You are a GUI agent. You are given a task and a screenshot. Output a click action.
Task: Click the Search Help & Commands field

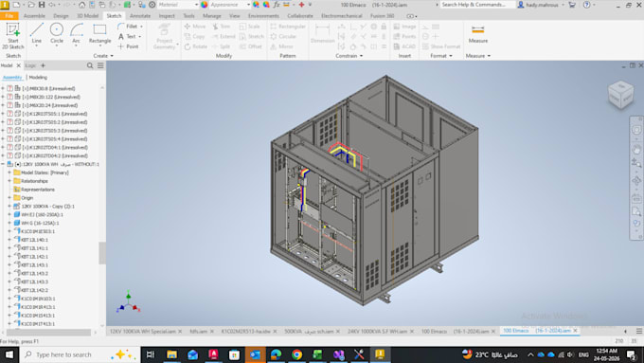pos(477,5)
